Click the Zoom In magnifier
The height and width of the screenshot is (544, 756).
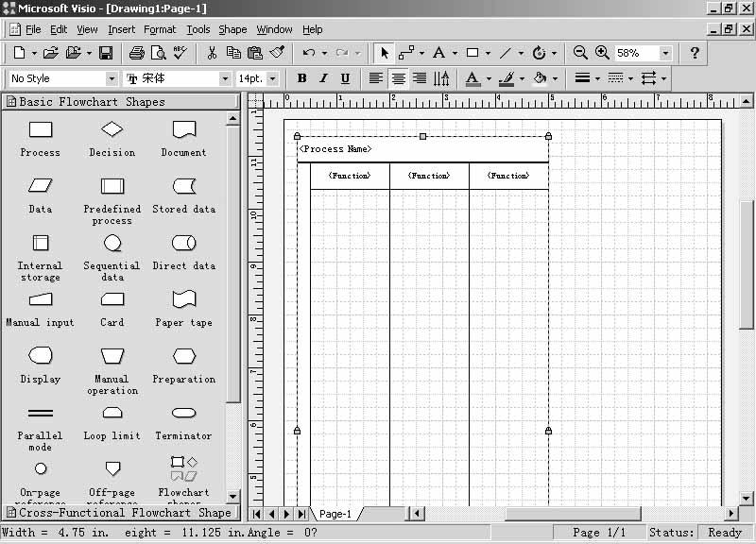tap(602, 54)
